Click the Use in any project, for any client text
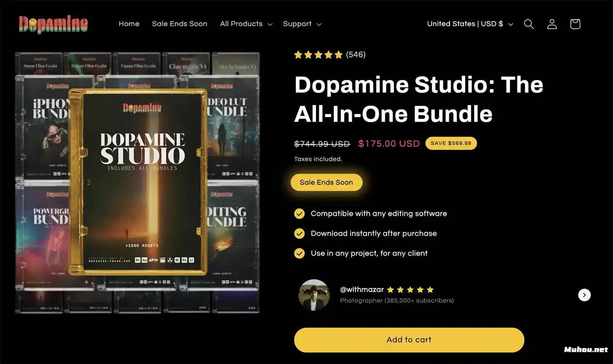 pyautogui.click(x=369, y=253)
